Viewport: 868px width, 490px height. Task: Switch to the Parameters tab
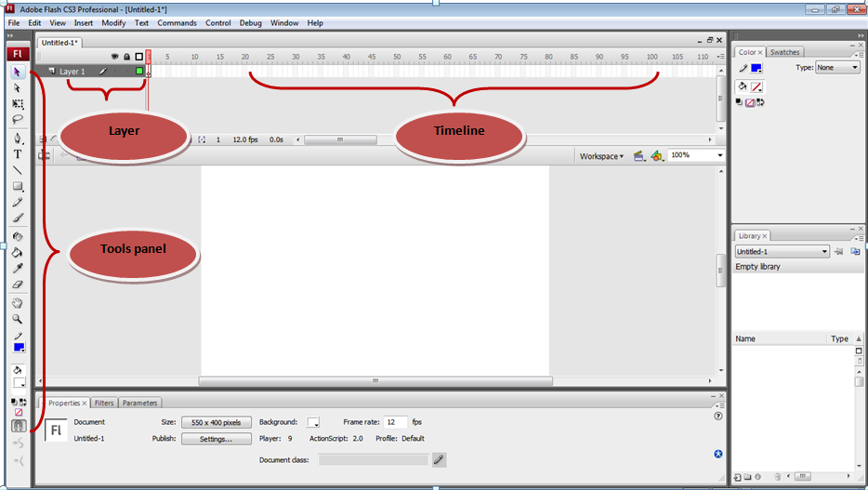(139, 404)
